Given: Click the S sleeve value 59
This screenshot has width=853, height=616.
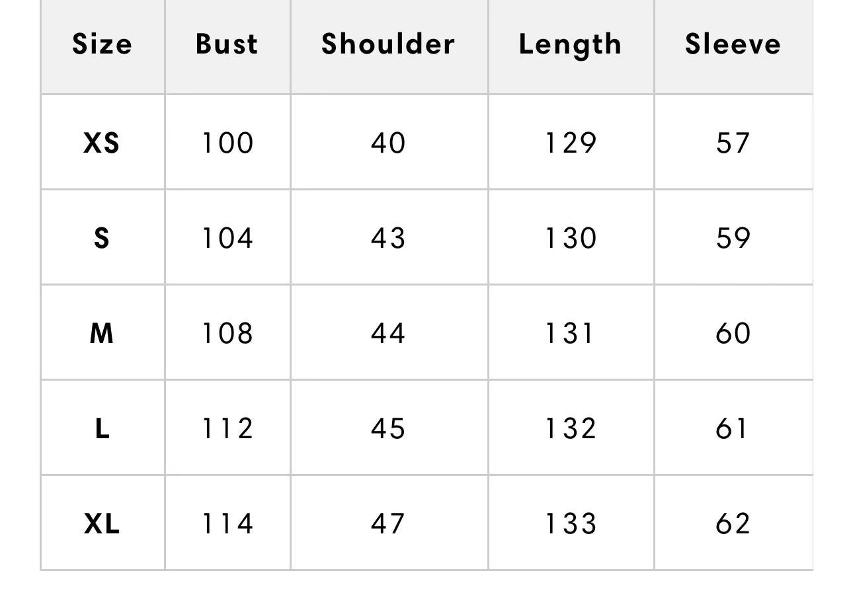Looking at the screenshot, I should (x=733, y=238).
